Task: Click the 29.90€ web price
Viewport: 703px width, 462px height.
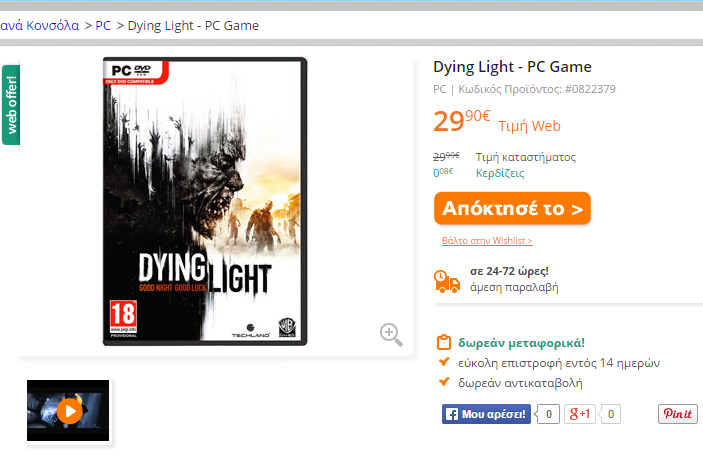Action: point(462,121)
